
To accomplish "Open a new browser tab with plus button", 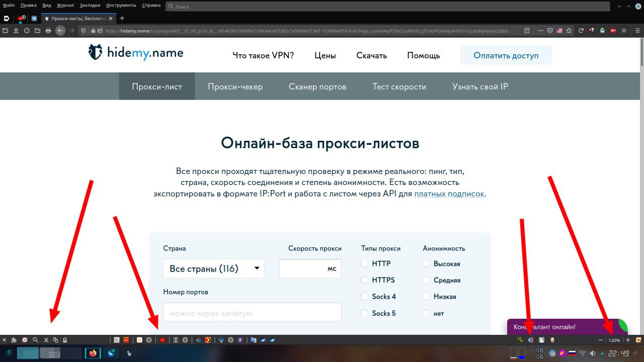I will [122, 19].
